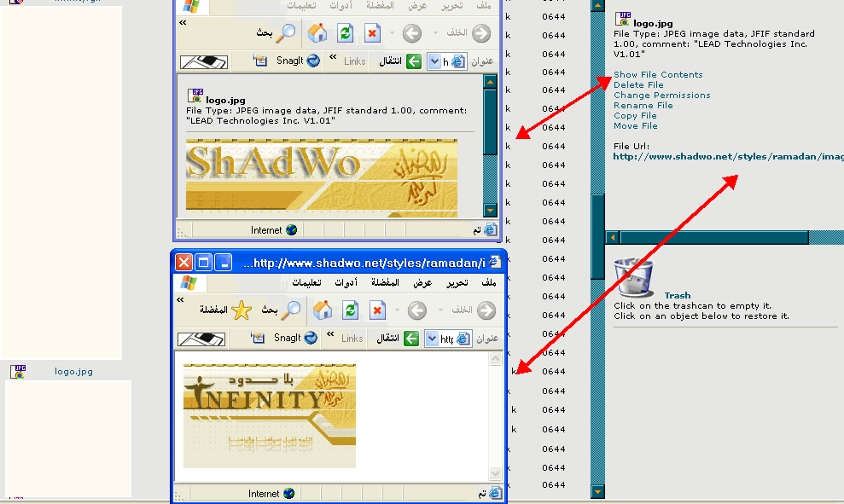
Task: Click the address field in the ShAdWo browser window
Action: [x=448, y=61]
